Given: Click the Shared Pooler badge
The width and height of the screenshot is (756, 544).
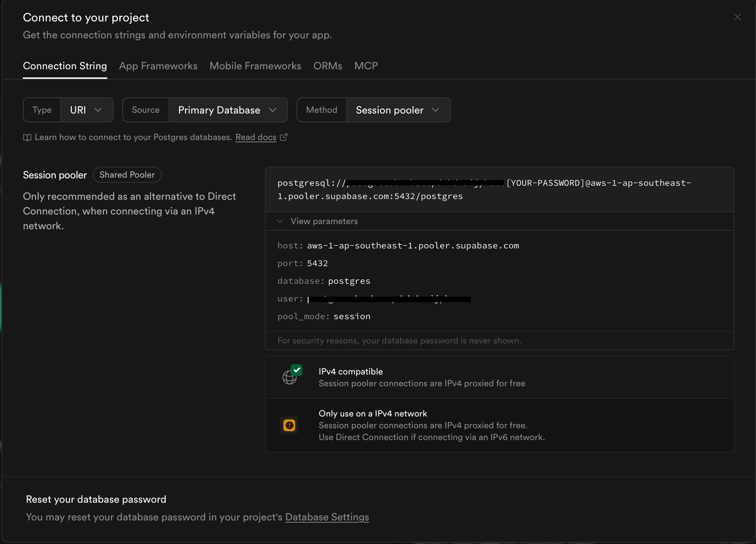Looking at the screenshot, I should 127,175.
